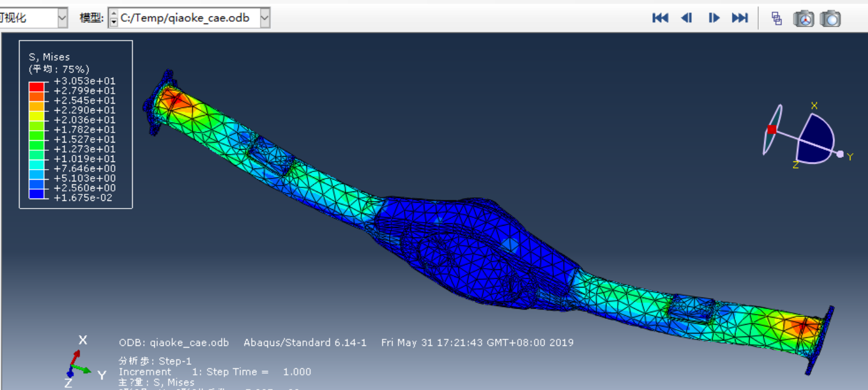Select the legend title S, Mises
This screenshot has width=868, height=390.
(x=49, y=57)
